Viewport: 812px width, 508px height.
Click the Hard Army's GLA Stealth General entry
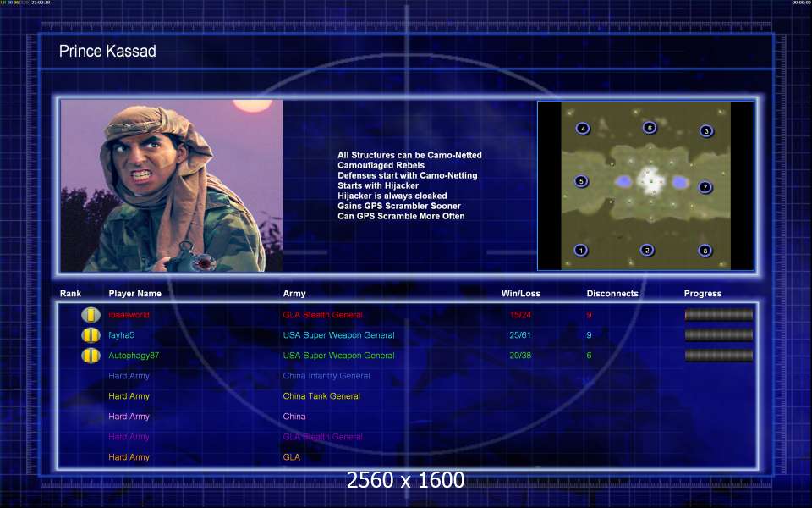[322, 437]
